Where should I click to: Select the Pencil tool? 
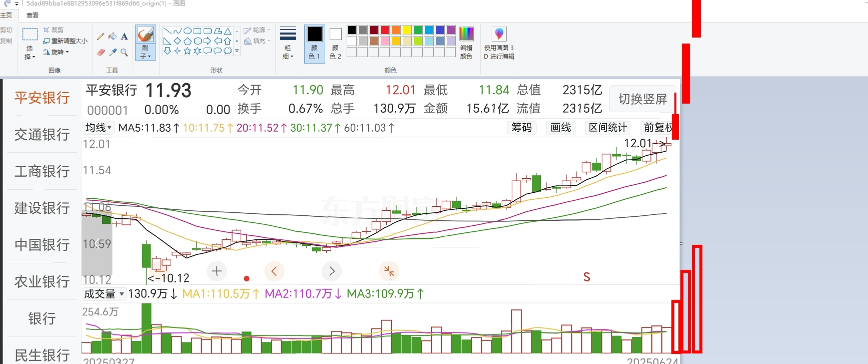(101, 37)
